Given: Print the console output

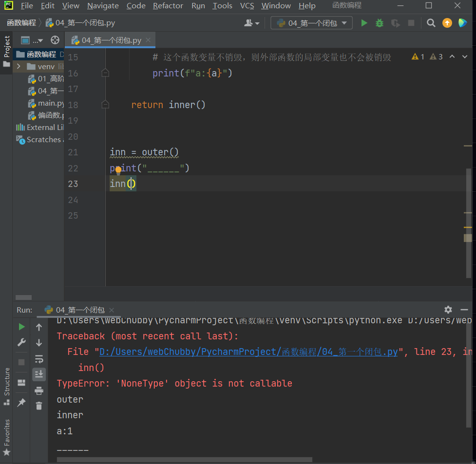Looking at the screenshot, I should [39, 390].
